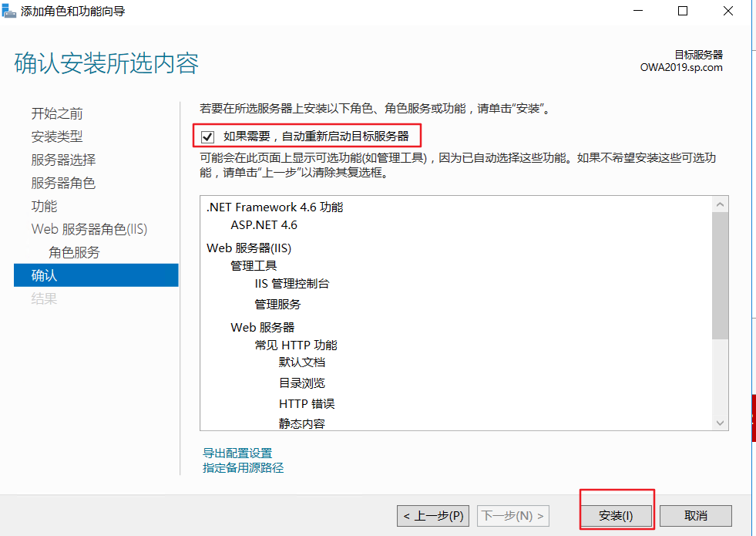756x536 pixels.
Task: Click the scrollbar up arrow
Action: (720, 203)
